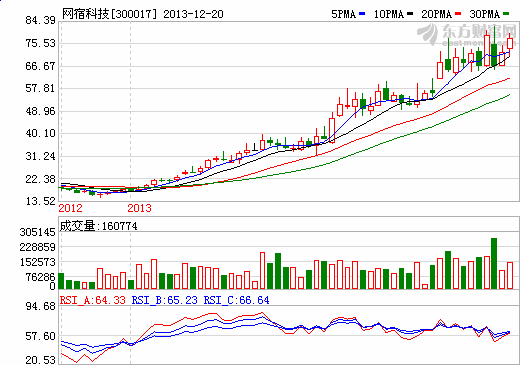This screenshot has width=520, height=365.
Task: Click the stock title 网宿科技[300017]
Action: 109,14
